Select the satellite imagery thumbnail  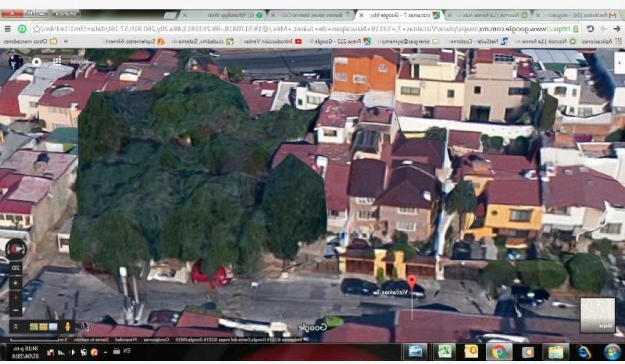34,327
